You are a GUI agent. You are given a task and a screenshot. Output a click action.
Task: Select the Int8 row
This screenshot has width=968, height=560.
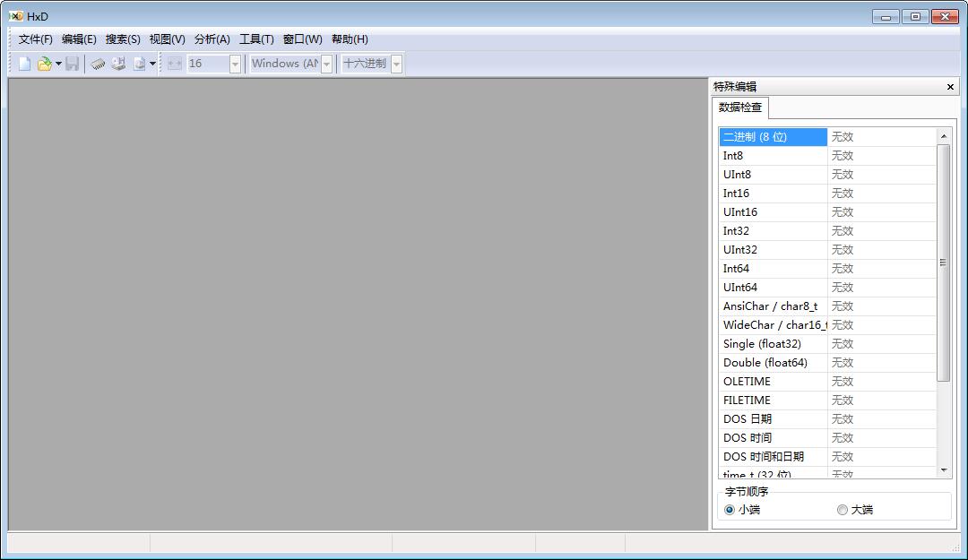tap(827, 156)
